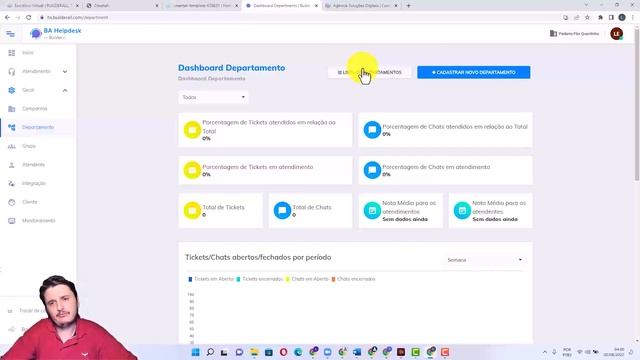
Task: Switch to first browser tab Escritório Virtual
Action: [x=41, y=6]
